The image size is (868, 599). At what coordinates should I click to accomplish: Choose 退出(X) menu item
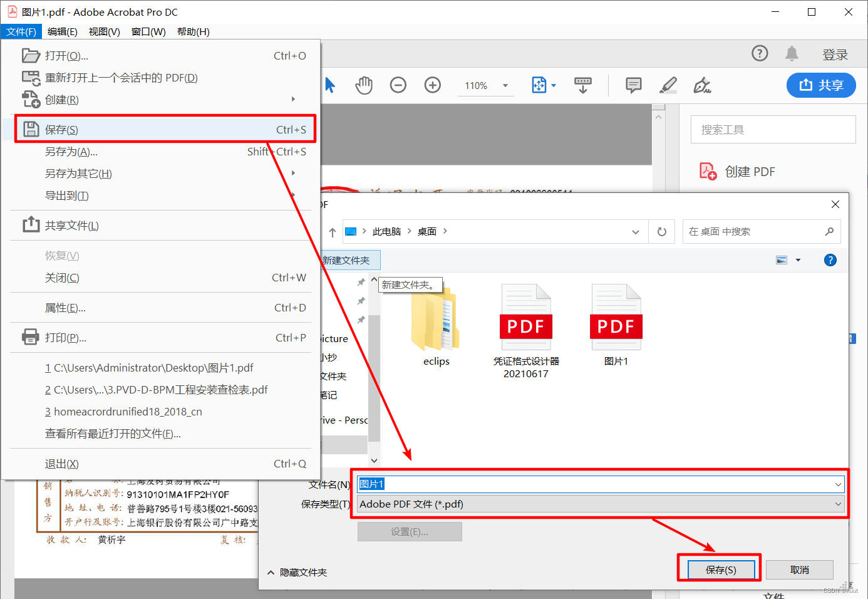(x=161, y=463)
